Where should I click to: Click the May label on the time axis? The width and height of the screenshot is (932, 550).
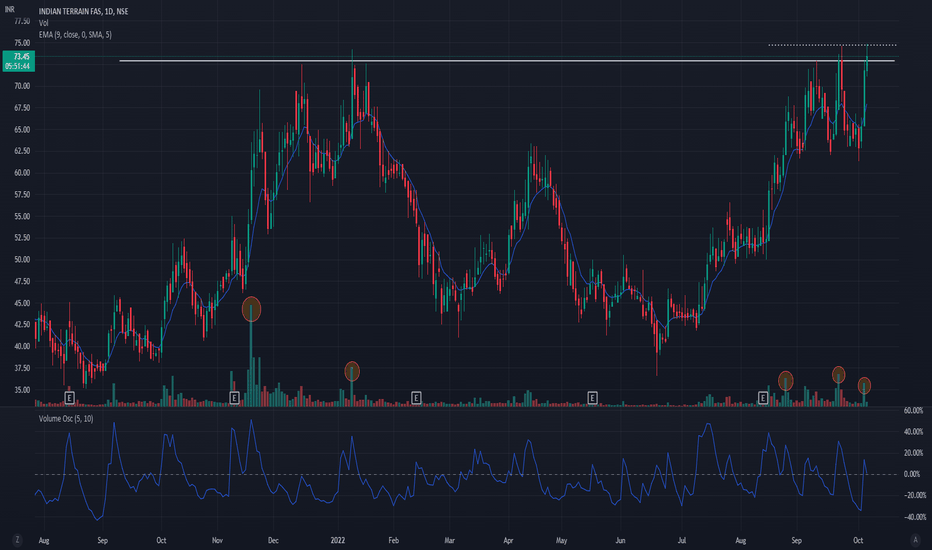(x=561, y=540)
